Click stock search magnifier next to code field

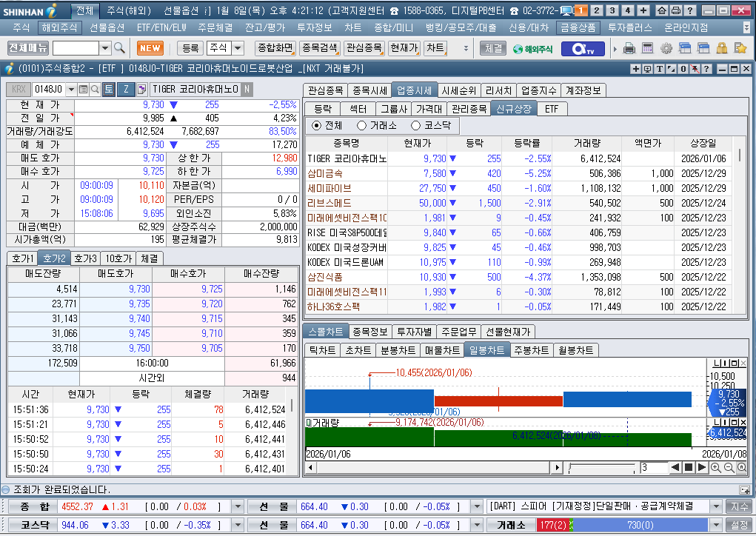click(x=95, y=89)
